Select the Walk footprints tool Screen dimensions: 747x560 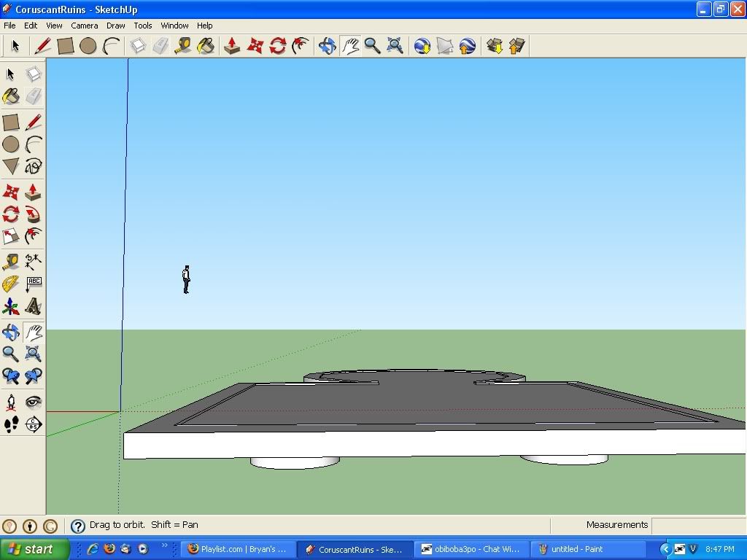coord(11,424)
